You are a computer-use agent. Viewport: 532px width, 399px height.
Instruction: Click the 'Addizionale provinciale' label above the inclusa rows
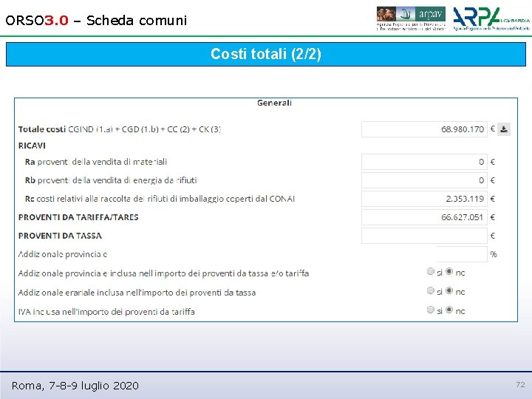coord(63,254)
